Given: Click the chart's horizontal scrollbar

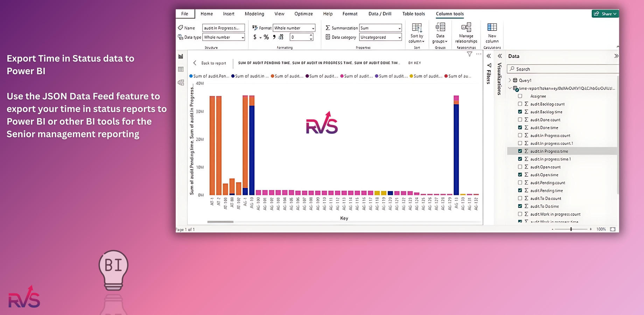Looking at the screenshot, I should tap(220, 222).
